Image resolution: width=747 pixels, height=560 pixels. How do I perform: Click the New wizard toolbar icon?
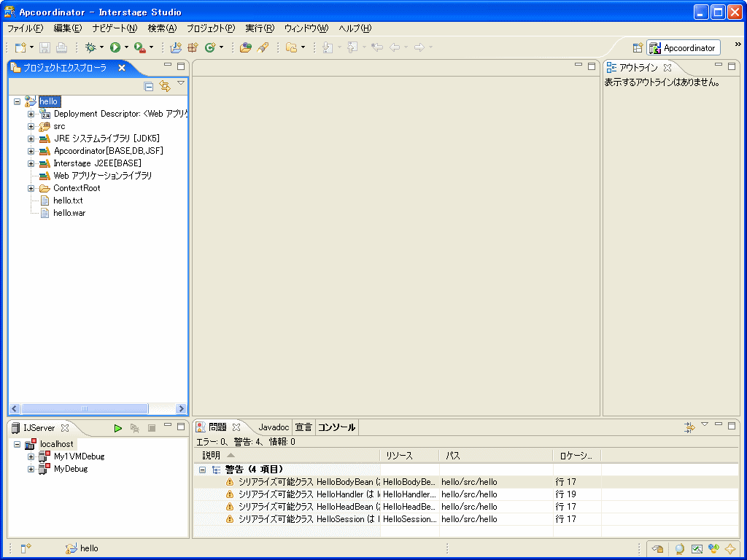(20, 47)
